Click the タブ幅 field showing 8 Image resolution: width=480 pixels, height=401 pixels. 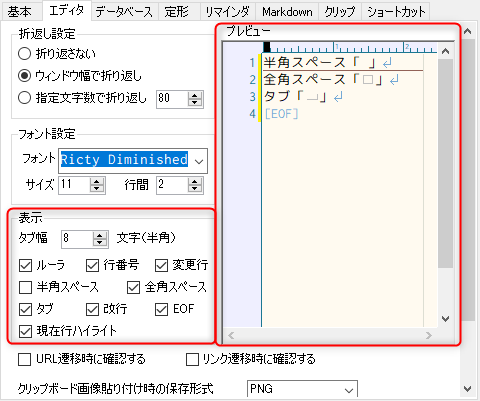coord(77,239)
